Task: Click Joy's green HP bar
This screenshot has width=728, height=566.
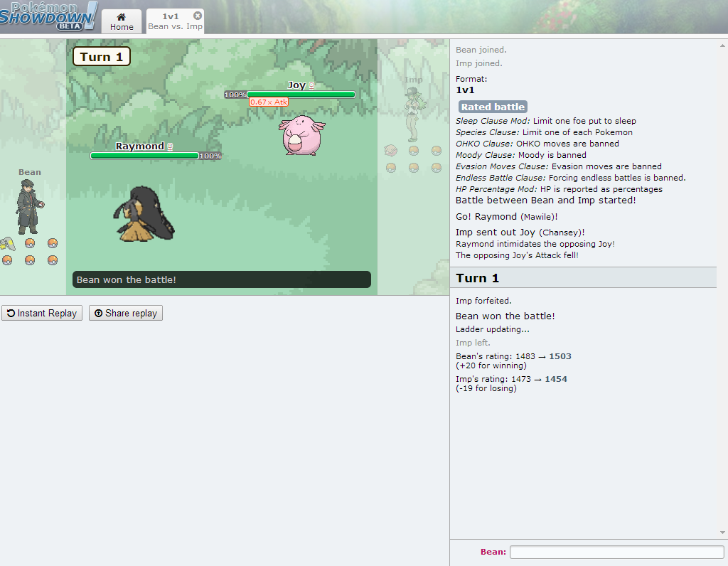Action: coord(301,95)
